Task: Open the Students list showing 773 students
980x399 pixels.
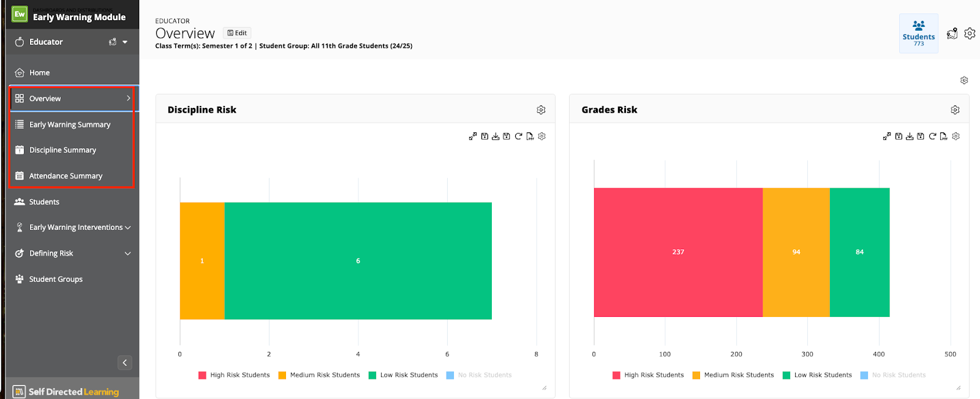Action: click(918, 33)
